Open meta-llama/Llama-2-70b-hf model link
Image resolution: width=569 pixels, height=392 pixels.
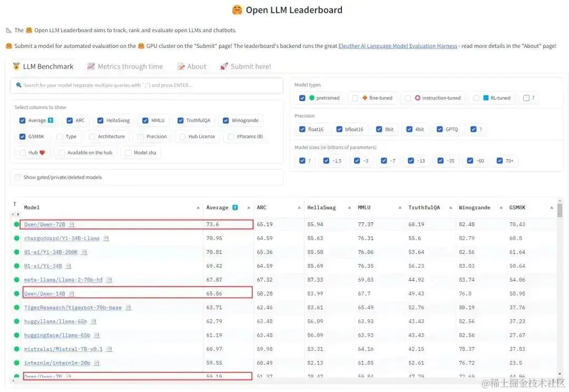click(64, 280)
